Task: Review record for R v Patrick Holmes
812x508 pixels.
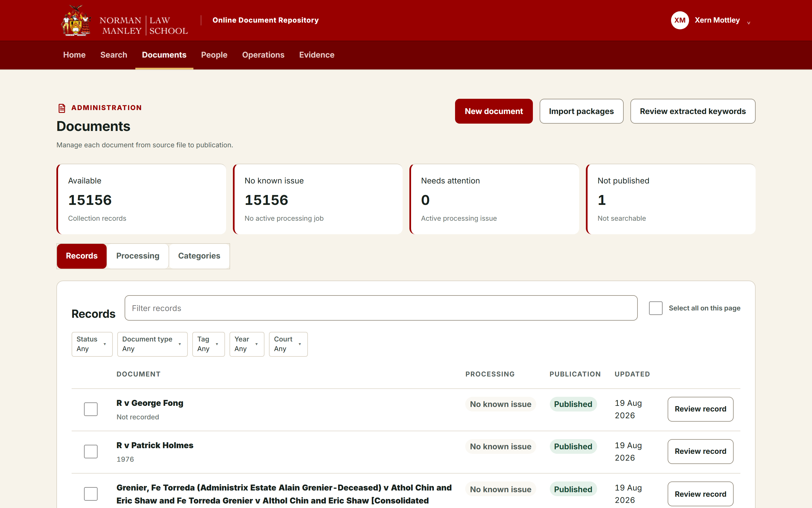Action: coord(700,452)
